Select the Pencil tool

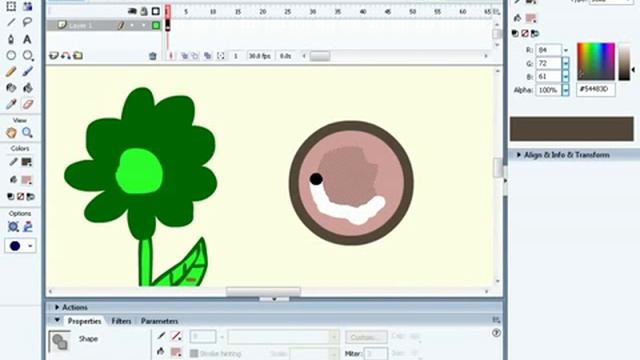(11, 71)
